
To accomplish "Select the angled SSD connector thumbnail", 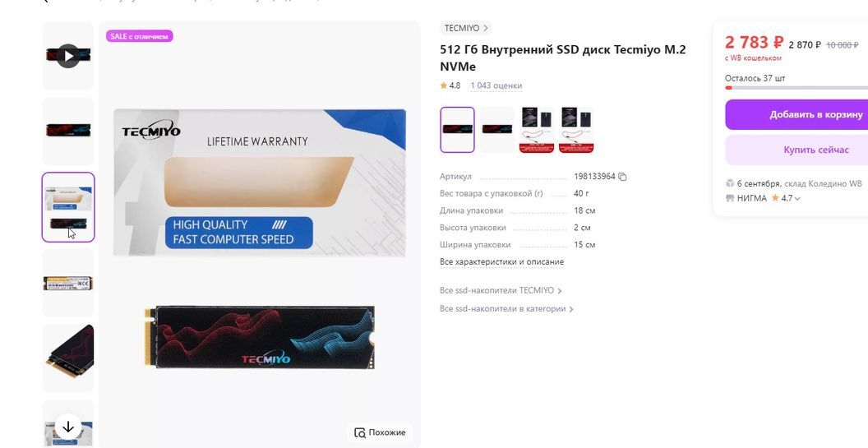I will 68,358.
